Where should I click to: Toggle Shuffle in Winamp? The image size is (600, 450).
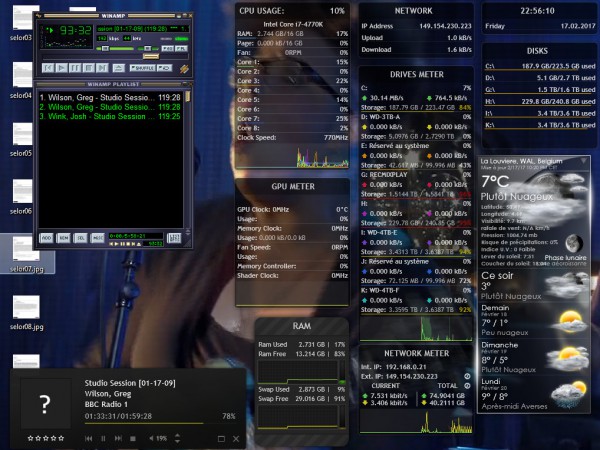point(142,68)
